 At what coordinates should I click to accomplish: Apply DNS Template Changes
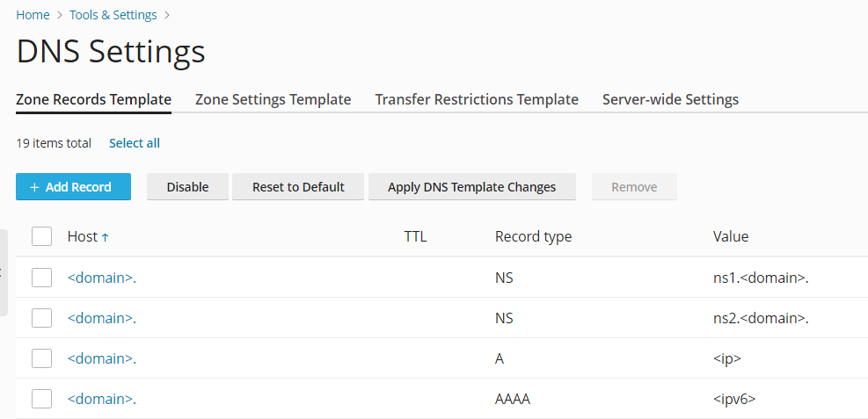[x=471, y=187]
